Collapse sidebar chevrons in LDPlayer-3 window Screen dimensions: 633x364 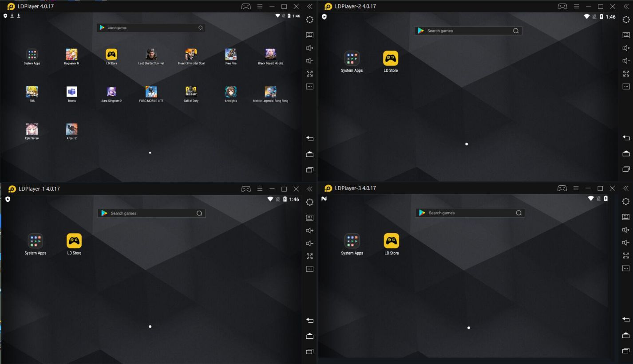coord(626,188)
